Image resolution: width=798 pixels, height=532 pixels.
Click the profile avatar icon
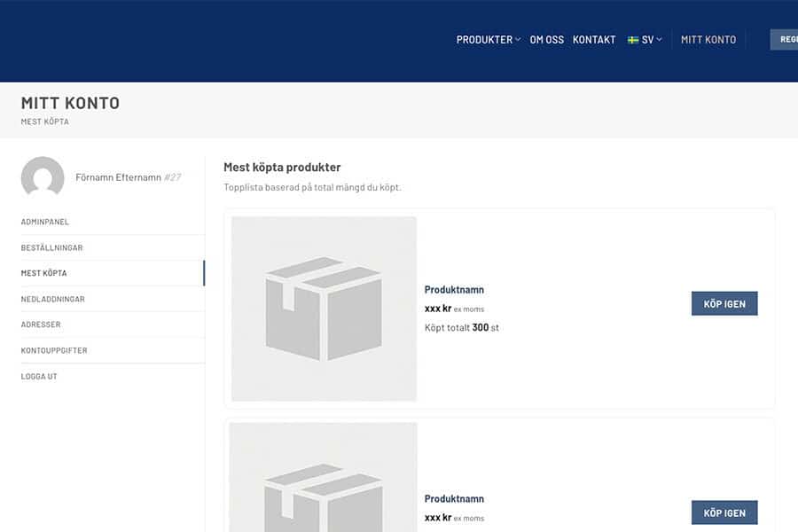[x=43, y=178]
